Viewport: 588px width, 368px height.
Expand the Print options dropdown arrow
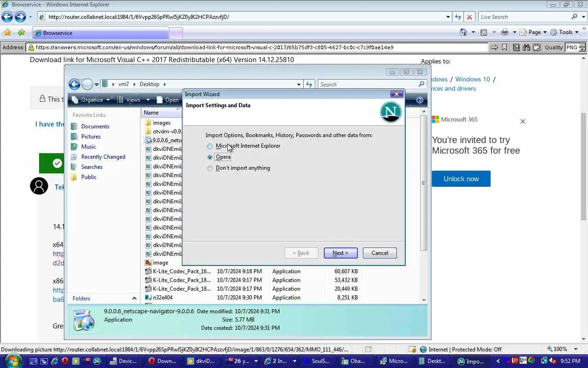coord(514,32)
